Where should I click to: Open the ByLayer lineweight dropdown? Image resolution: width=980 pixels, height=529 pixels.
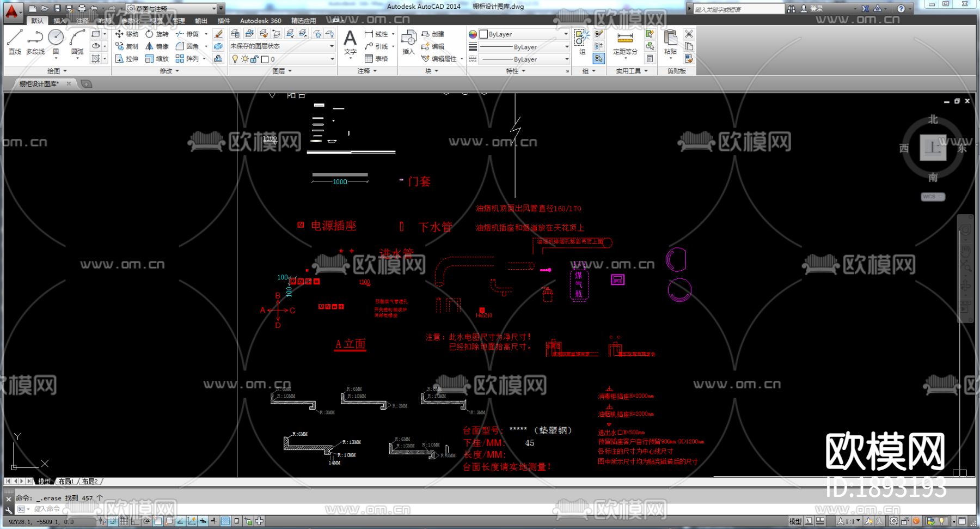(x=524, y=47)
